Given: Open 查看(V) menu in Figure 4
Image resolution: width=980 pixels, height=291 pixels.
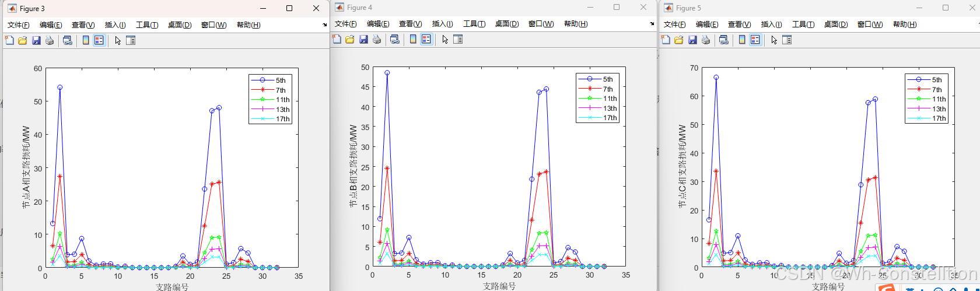Looking at the screenshot, I should 410,24.
